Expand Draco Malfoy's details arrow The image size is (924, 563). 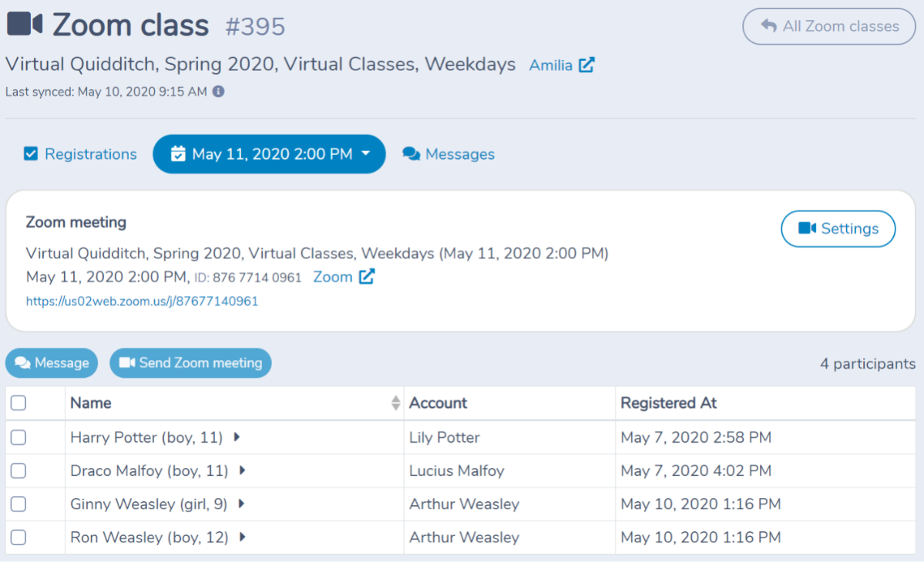coord(242,470)
